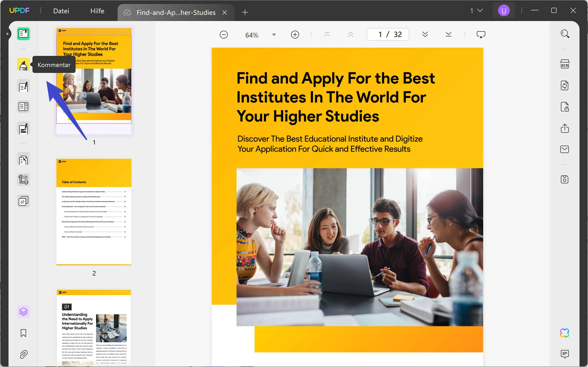Click the attachment paperclip icon

pyautogui.click(x=23, y=354)
